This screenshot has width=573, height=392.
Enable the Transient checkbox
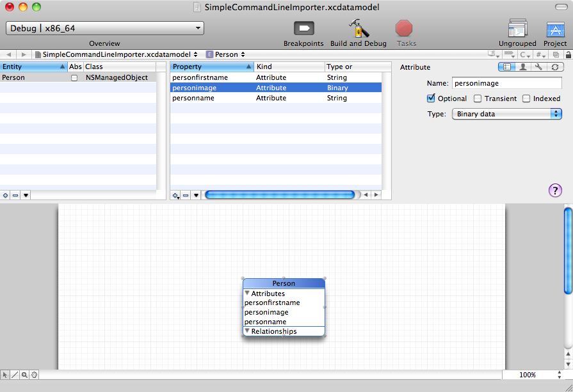(x=478, y=98)
